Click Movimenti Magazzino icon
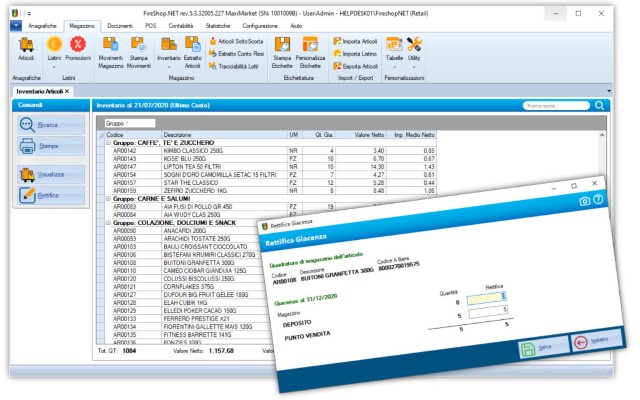The width and height of the screenshot is (640, 400). (x=112, y=46)
